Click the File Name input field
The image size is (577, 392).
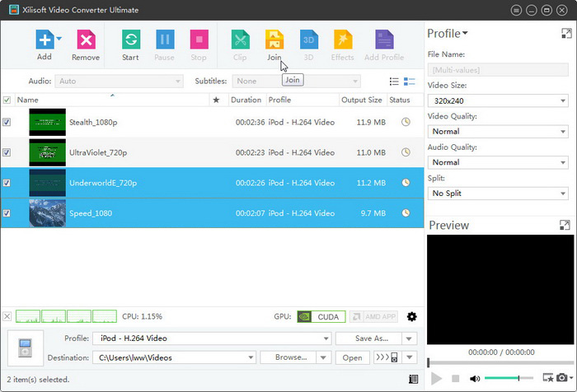(498, 70)
